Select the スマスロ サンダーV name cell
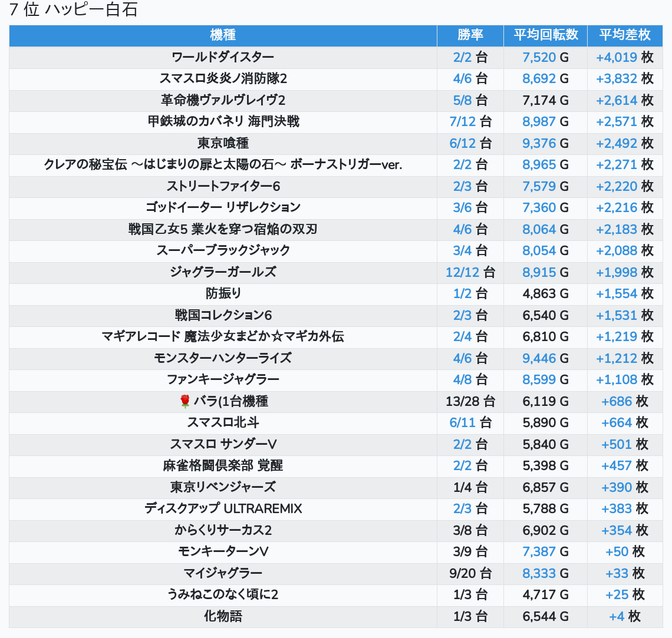This screenshot has width=672, height=638. [x=223, y=444]
